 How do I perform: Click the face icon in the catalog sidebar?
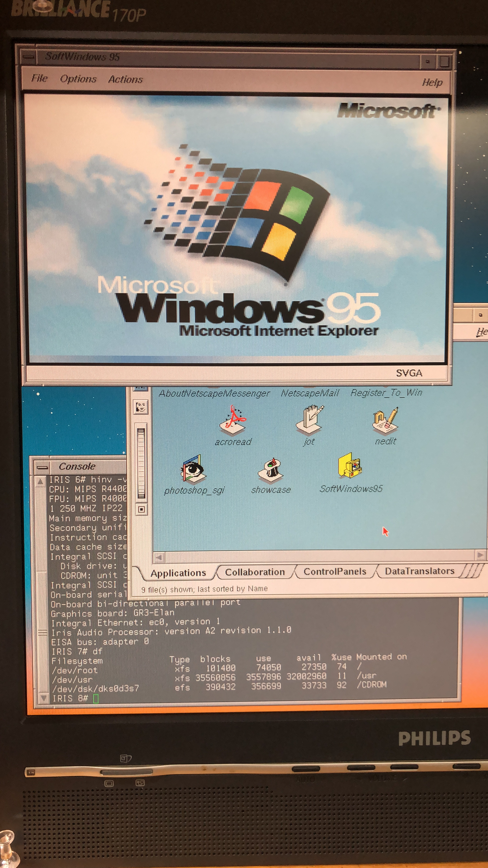141,407
